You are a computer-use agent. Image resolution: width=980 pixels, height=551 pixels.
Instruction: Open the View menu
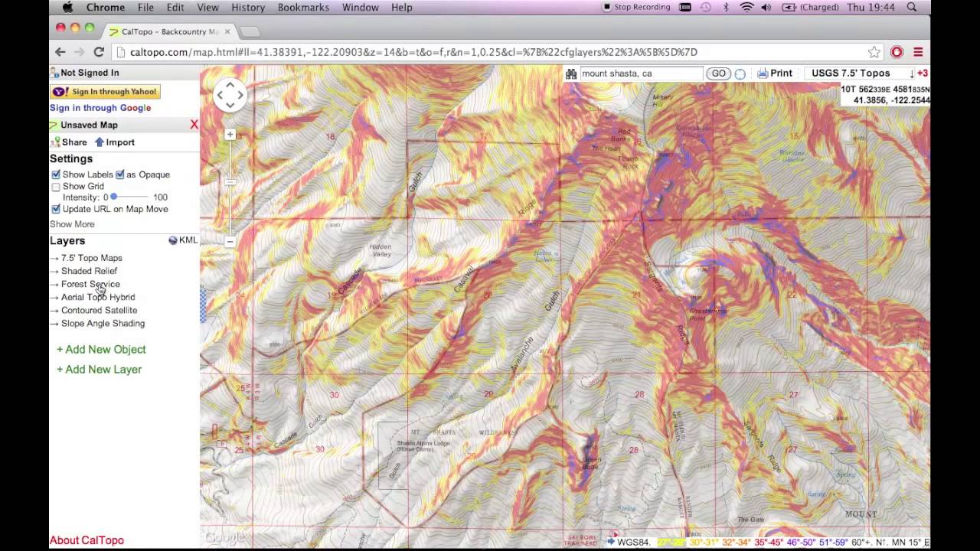pos(207,7)
